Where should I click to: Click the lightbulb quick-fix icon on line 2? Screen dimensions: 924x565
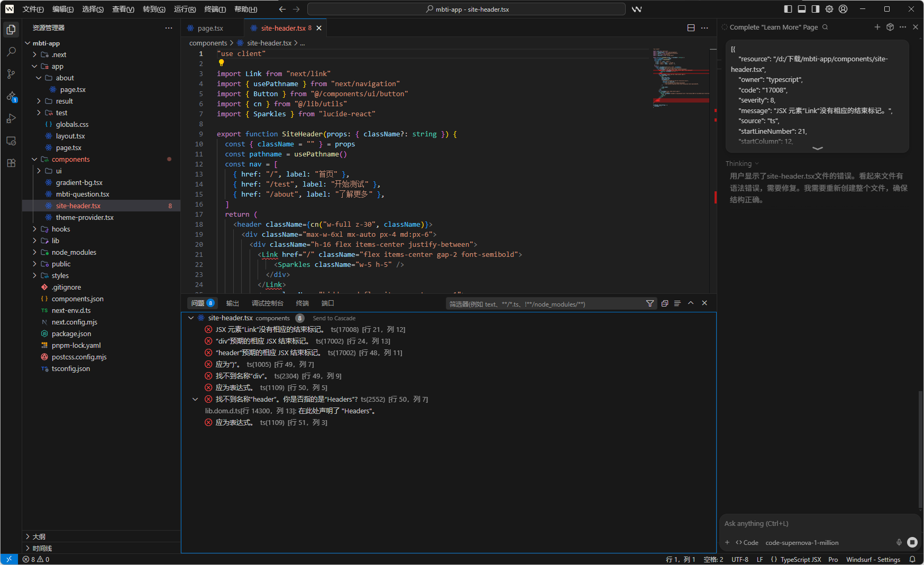pos(221,63)
